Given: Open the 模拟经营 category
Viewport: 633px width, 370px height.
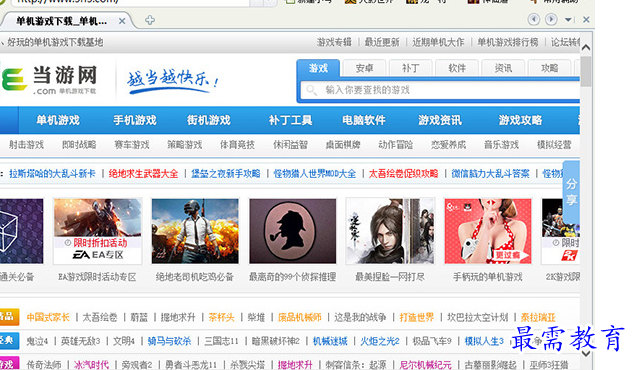Looking at the screenshot, I should pos(554,144).
